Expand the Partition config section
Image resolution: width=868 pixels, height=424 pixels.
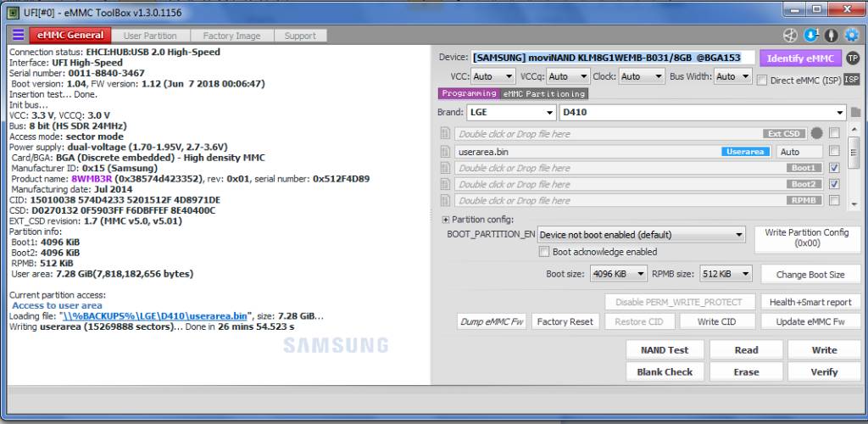click(446, 220)
